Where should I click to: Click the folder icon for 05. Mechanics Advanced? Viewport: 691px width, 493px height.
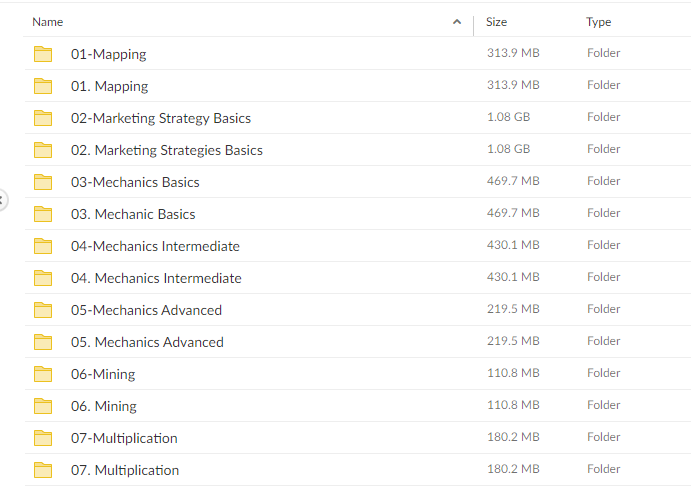(43, 342)
